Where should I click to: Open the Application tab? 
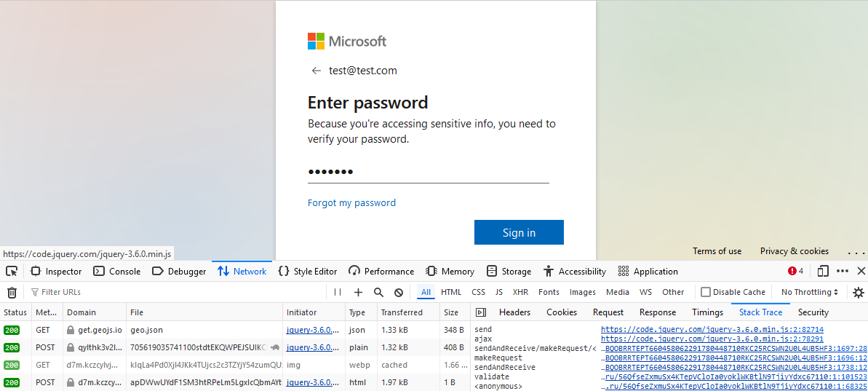tap(648, 272)
